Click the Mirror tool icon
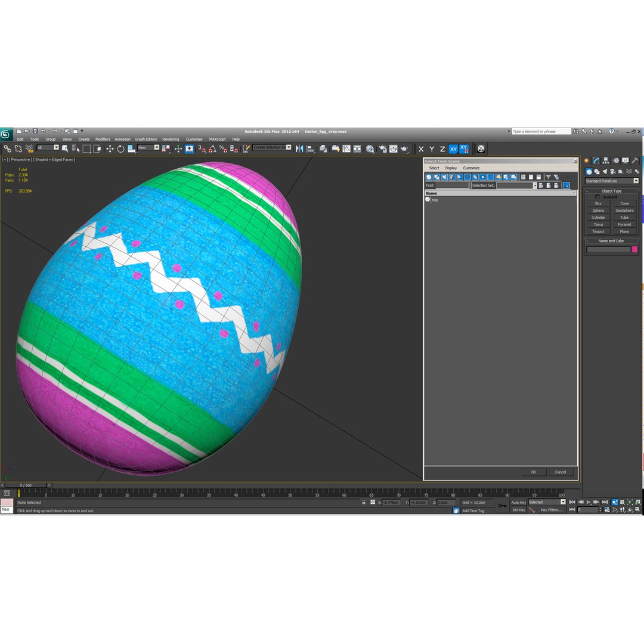 point(299,148)
